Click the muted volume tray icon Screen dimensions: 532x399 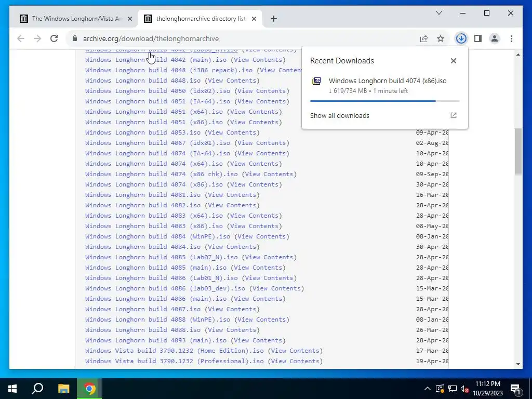point(464,389)
